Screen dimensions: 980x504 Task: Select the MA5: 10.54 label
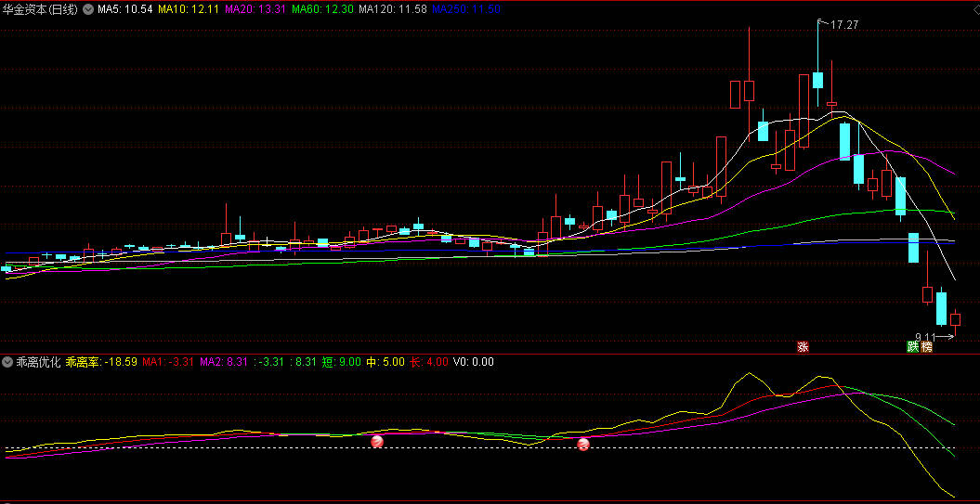125,9
